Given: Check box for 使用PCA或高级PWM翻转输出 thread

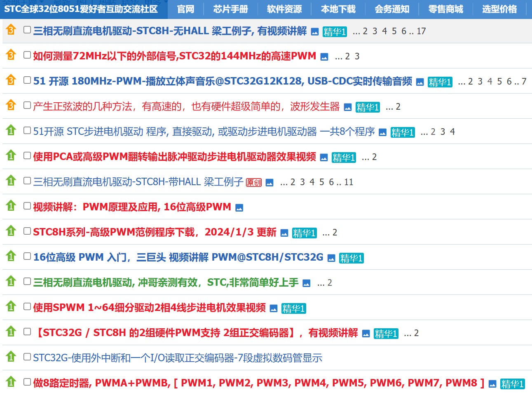Looking at the screenshot, I should (x=27, y=155).
